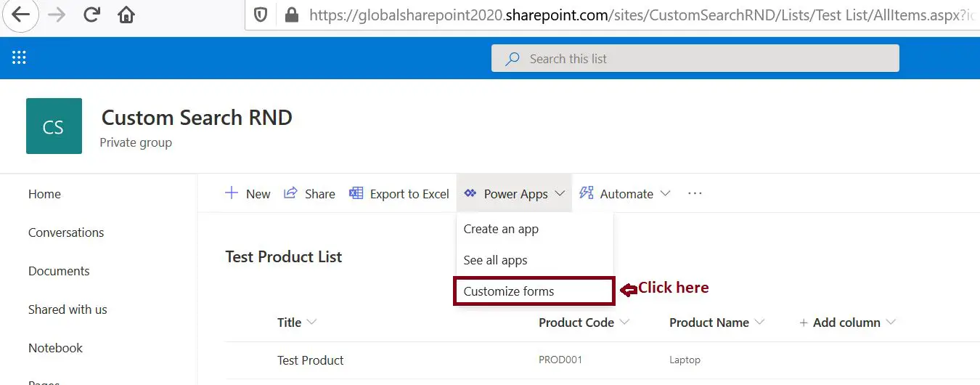Open the Test Product list item
The height and width of the screenshot is (385, 980).
tap(311, 360)
